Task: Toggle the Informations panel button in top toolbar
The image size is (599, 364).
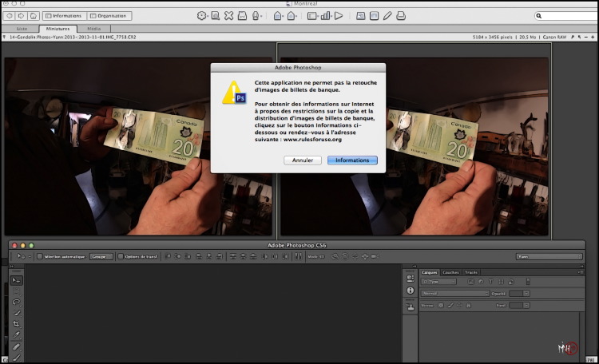Action: [64, 16]
